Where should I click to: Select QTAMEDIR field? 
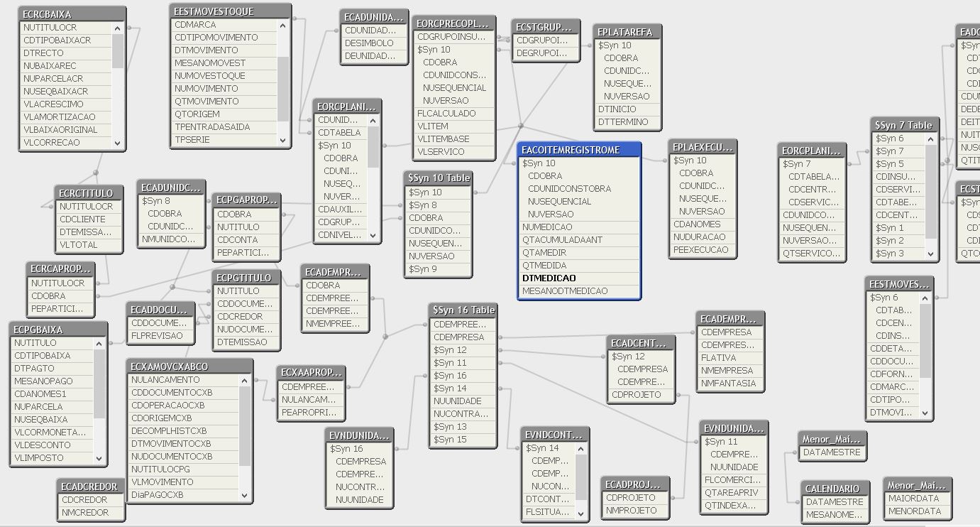pos(579,253)
